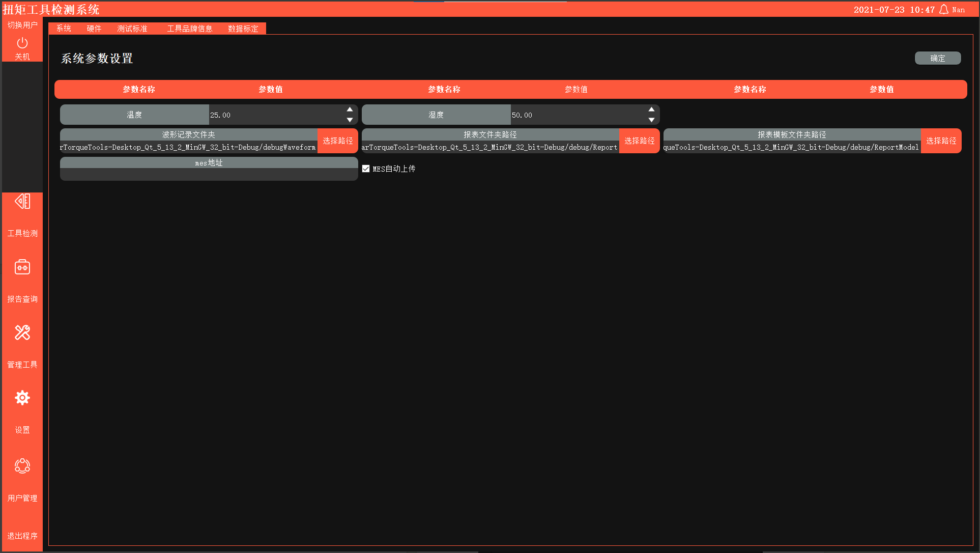Click the 切换用户 switch user label

tap(22, 25)
